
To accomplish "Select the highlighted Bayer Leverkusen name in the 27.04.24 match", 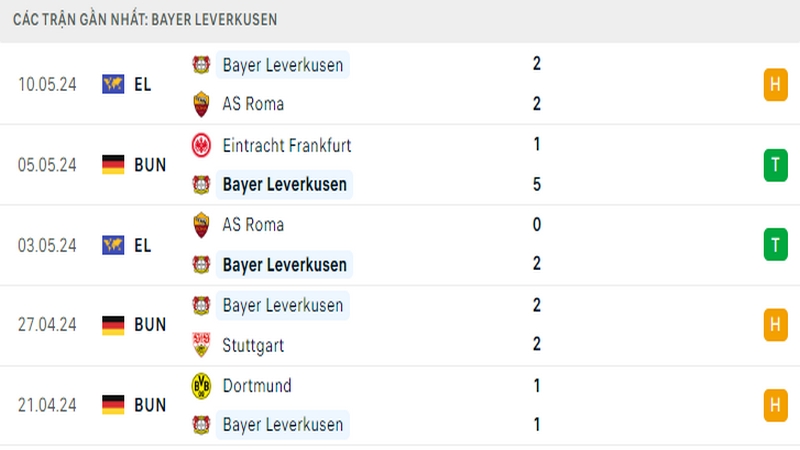I will coord(283,305).
